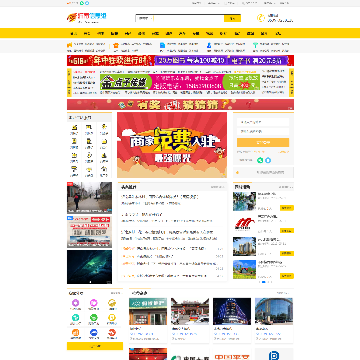The image size is (360, 360).
Task: Open the red logo listing thumbnail
Action: coord(244,224)
